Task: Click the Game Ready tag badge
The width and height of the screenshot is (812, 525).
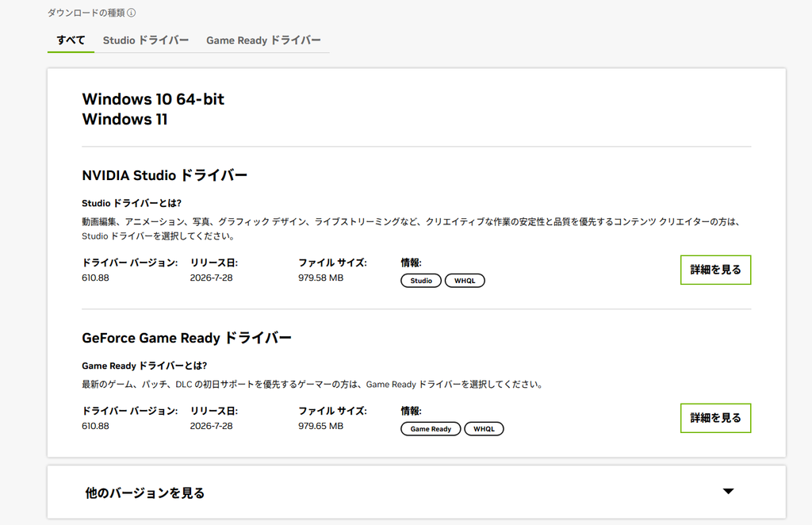Action: coord(431,429)
